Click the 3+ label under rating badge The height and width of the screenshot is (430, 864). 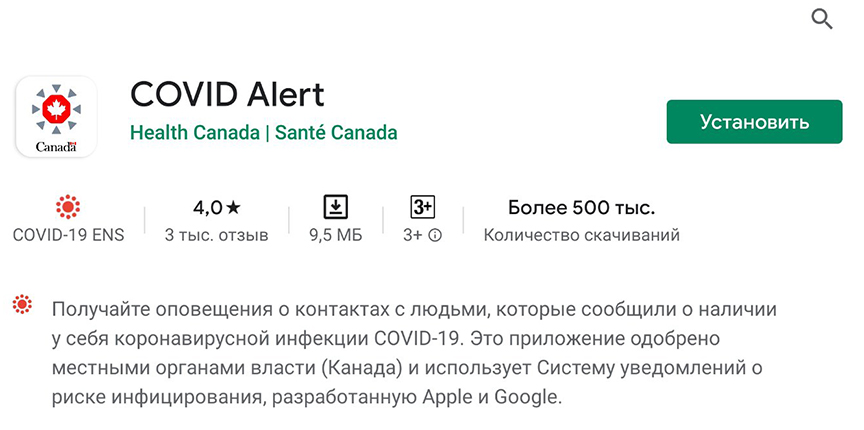point(413,236)
